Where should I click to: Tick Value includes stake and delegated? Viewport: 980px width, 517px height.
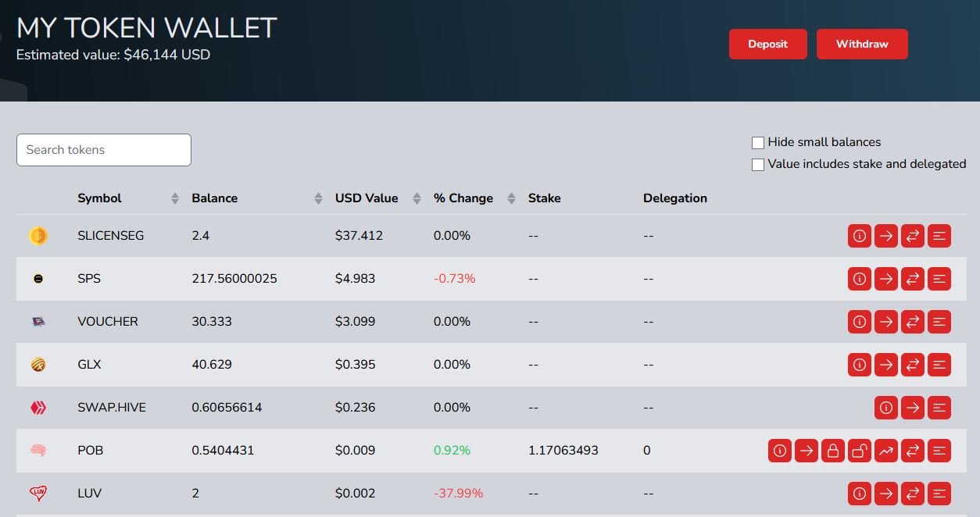(x=758, y=165)
